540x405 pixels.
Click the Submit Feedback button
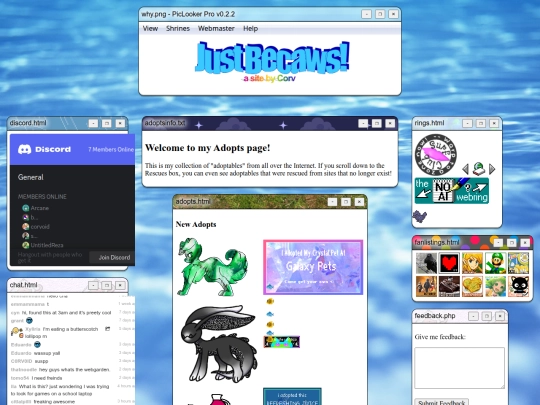pos(442,402)
